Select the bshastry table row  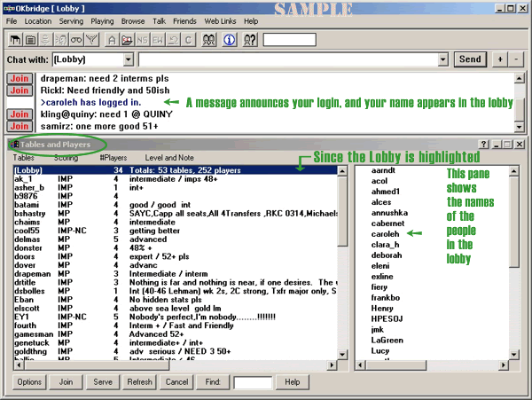pyautogui.click(x=176, y=214)
